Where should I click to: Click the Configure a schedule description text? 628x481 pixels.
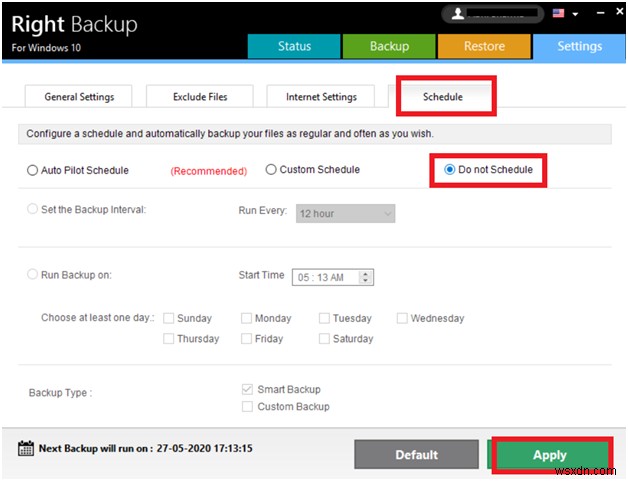(x=230, y=133)
